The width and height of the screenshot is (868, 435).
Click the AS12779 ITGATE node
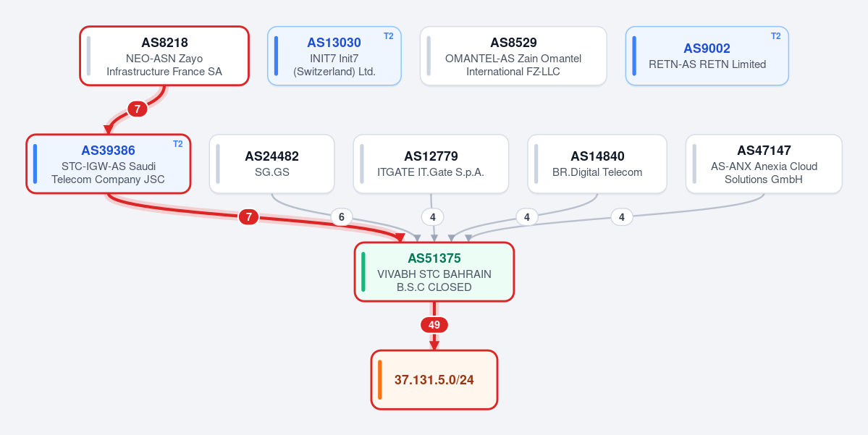(431, 164)
